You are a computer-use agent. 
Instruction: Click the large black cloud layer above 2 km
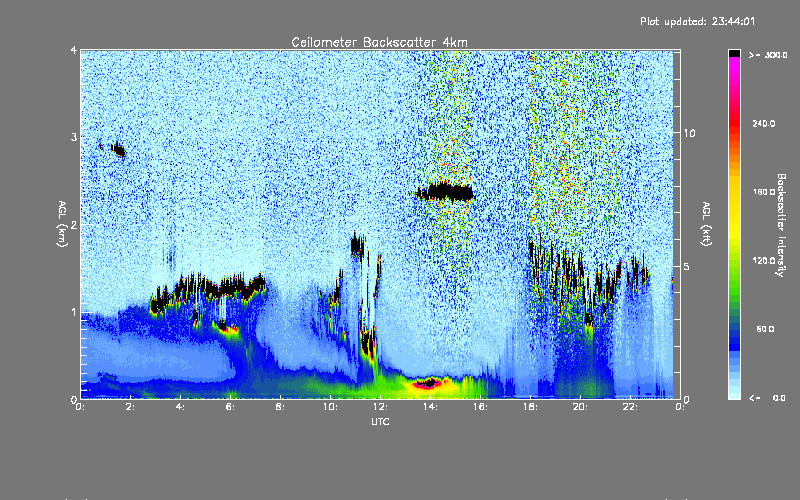(445, 192)
